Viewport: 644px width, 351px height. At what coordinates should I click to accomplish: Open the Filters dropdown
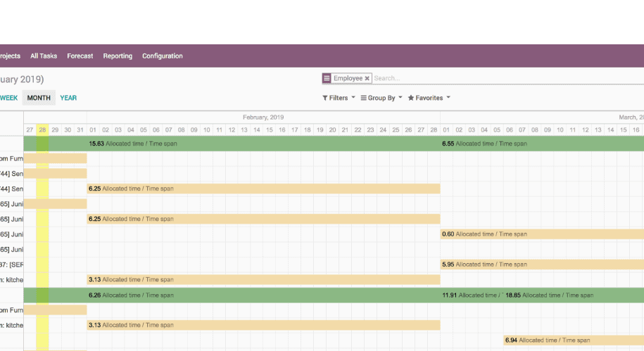click(339, 98)
